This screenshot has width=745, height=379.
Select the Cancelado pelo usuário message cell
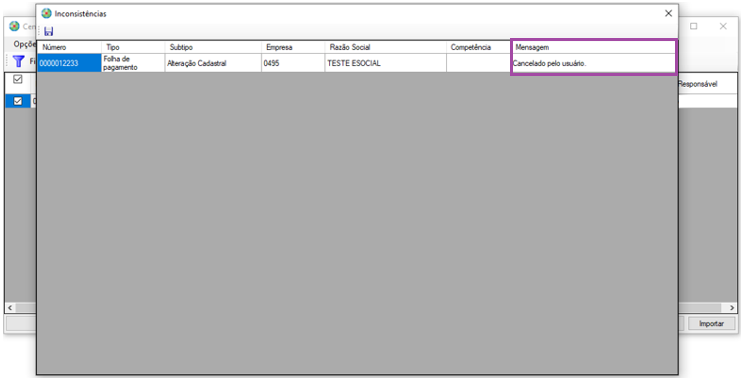593,63
